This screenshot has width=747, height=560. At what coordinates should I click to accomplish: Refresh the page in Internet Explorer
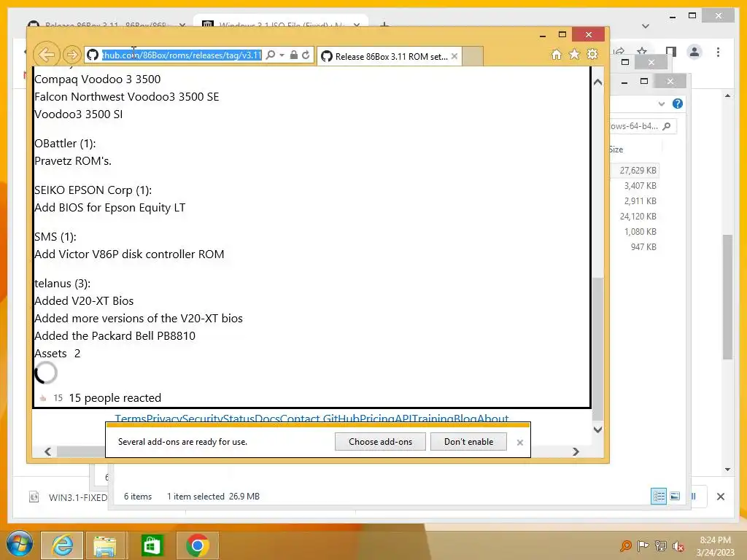(x=306, y=55)
